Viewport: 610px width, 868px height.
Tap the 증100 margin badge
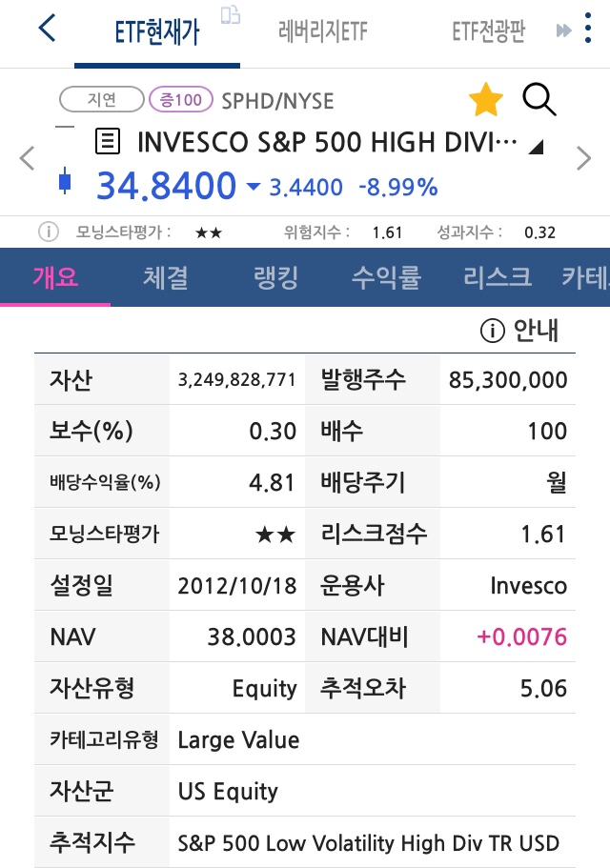[181, 100]
